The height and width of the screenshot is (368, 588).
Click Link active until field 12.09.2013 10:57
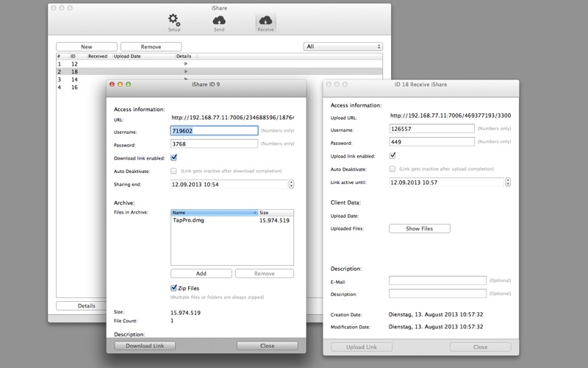[447, 183]
